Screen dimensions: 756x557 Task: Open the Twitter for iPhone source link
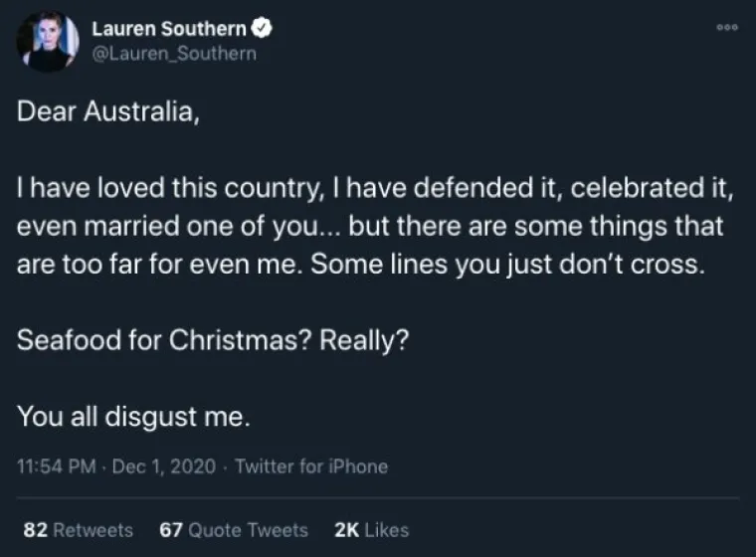click(311, 465)
